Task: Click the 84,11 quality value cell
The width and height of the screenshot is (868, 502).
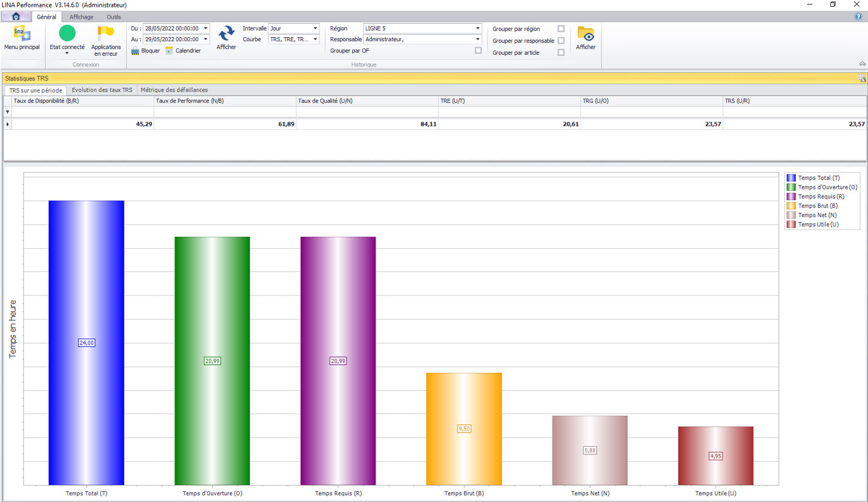Action: 367,124
